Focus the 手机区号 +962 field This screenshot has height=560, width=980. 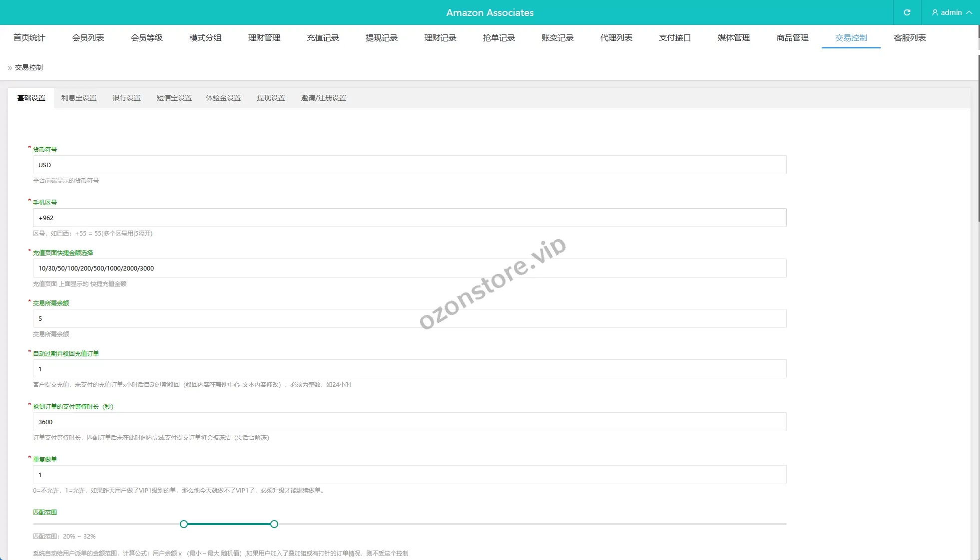(x=410, y=218)
